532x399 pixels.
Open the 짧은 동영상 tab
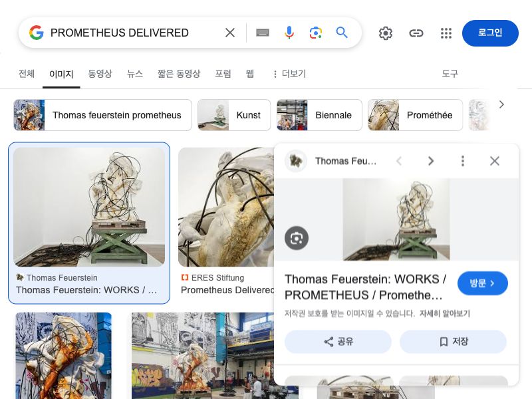pyautogui.click(x=179, y=74)
